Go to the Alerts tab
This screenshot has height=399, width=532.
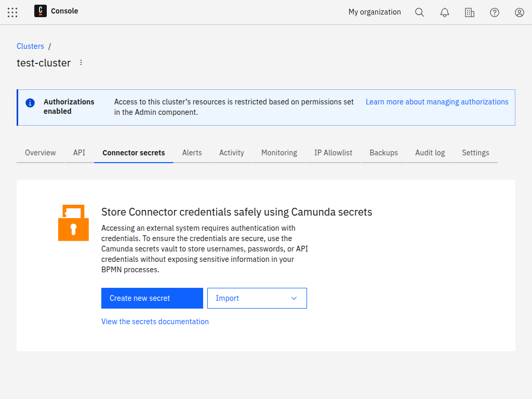[192, 153]
